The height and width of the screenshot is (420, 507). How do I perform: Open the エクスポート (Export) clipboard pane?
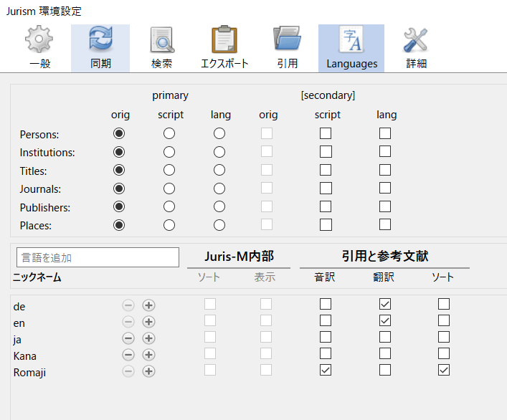coord(224,48)
